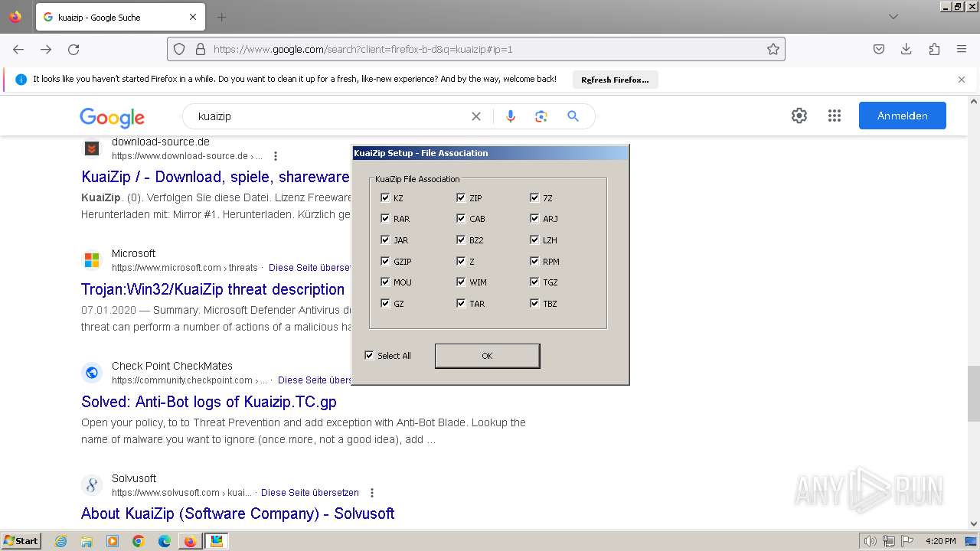980x551 pixels.
Task: Reload the current Firefox page
Action: (x=73, y=49)
